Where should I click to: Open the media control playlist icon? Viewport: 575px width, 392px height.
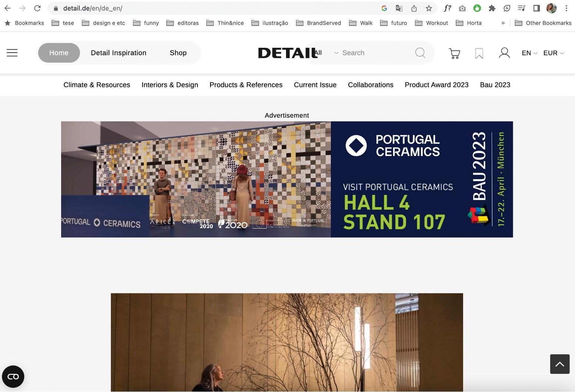[522, 8]
